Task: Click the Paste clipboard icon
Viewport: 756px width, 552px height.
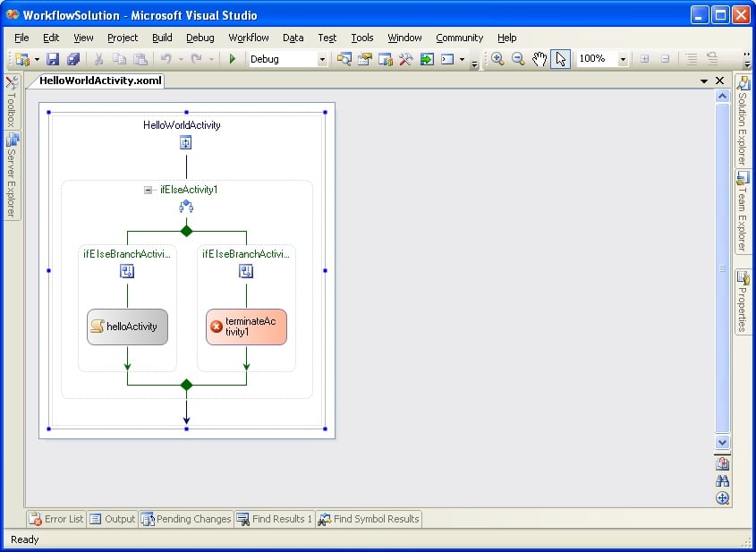Action: tap(140, 59)
